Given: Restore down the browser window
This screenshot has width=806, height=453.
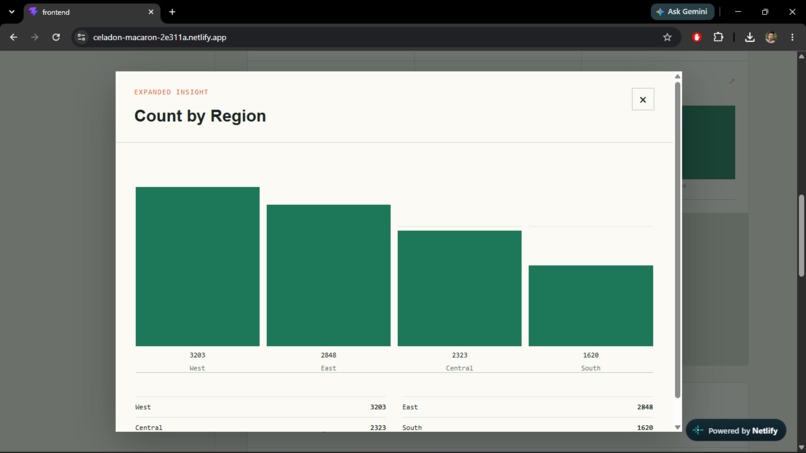Looking at the screenshot, I should click(765, 12).
